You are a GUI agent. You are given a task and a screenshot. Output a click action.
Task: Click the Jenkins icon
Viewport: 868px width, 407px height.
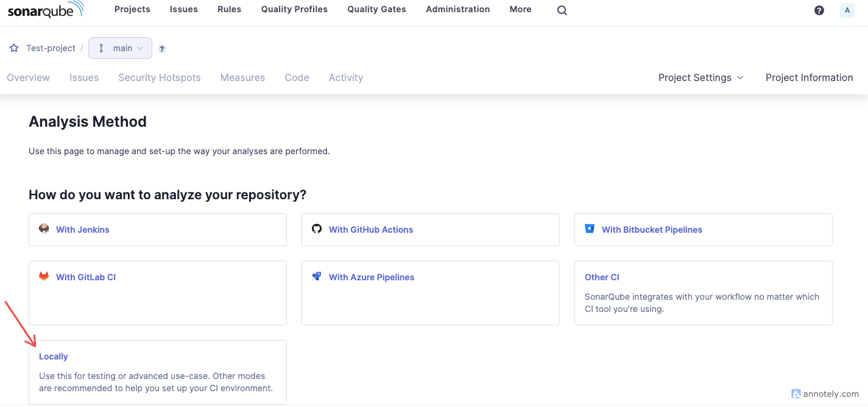(x=44, y=228)
